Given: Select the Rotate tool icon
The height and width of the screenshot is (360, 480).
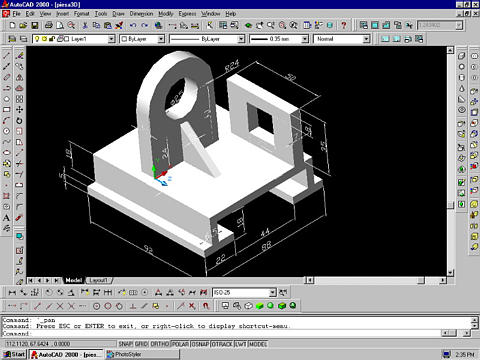Looking at the screenshot, I should point(19,121).
